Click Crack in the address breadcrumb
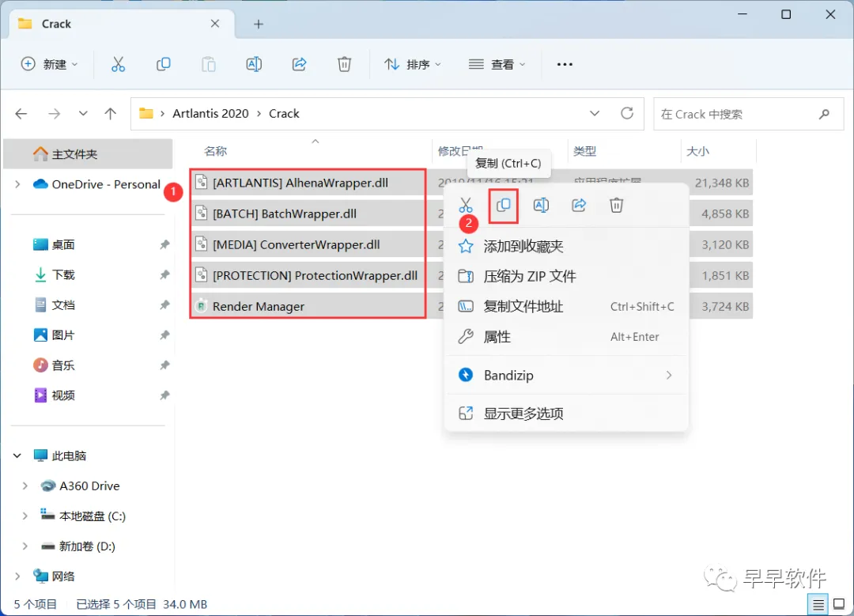Screen dimensions: 854x616 tap(284, 113)
